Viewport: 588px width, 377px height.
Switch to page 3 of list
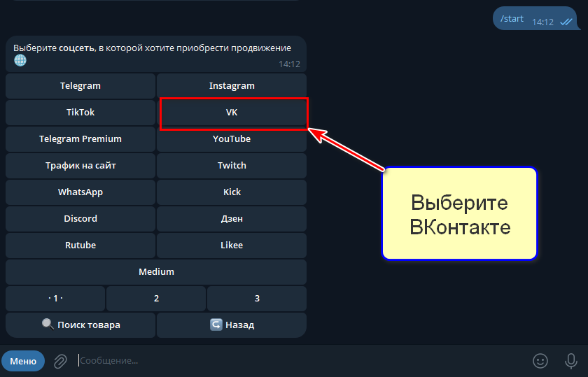[x=257, y=299]
